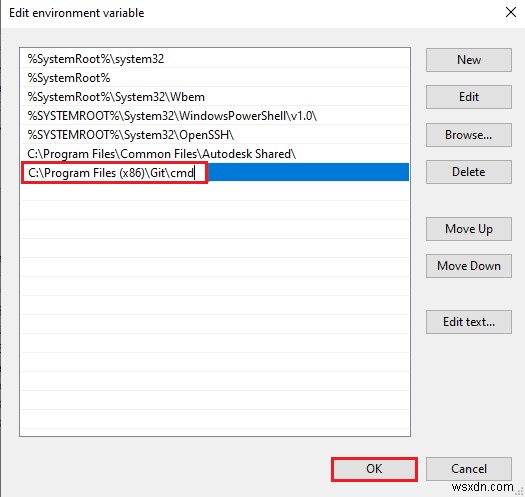This screenshot has width=525, height=497.
Task: Select the plain %SystemRoot% entry
Action: coord(215,78)
